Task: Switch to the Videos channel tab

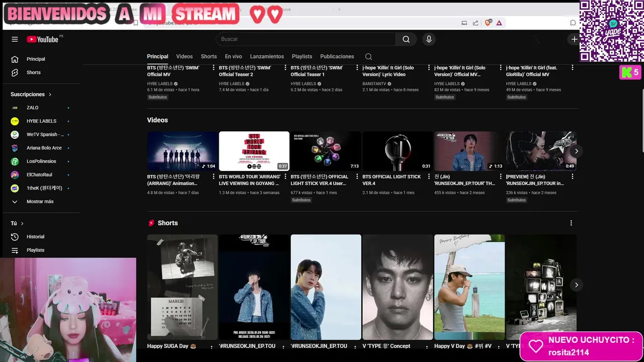Action: click(184, 56)
